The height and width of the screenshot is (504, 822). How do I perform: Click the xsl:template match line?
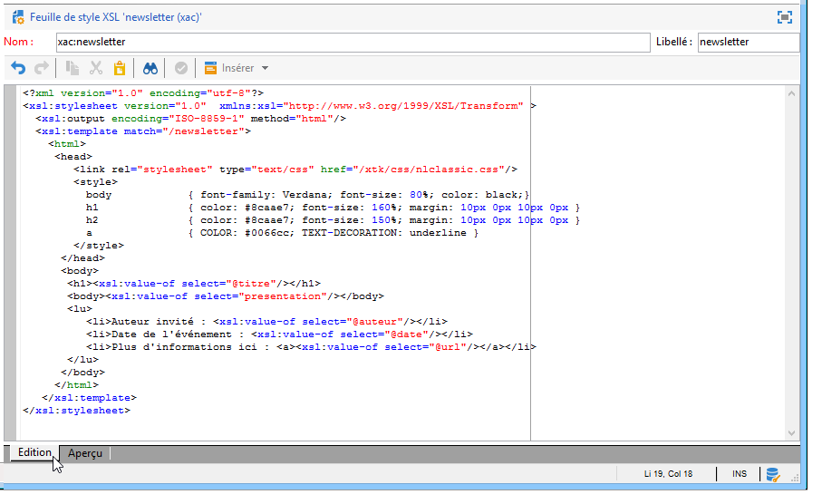click(142, 131)
